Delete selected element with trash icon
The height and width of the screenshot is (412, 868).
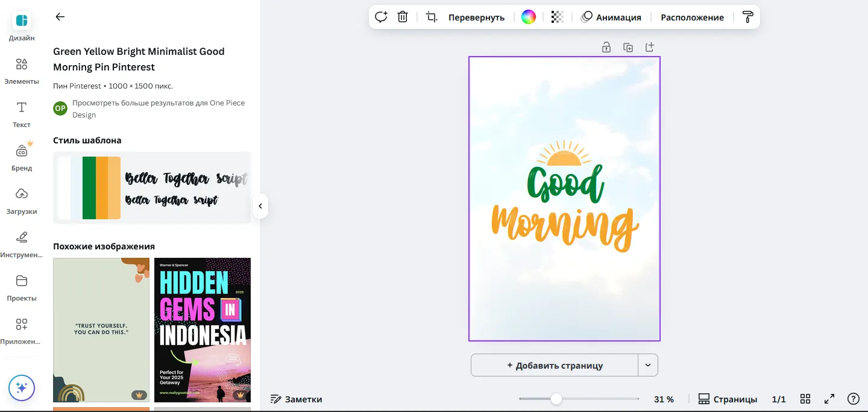tap(402, 17)
